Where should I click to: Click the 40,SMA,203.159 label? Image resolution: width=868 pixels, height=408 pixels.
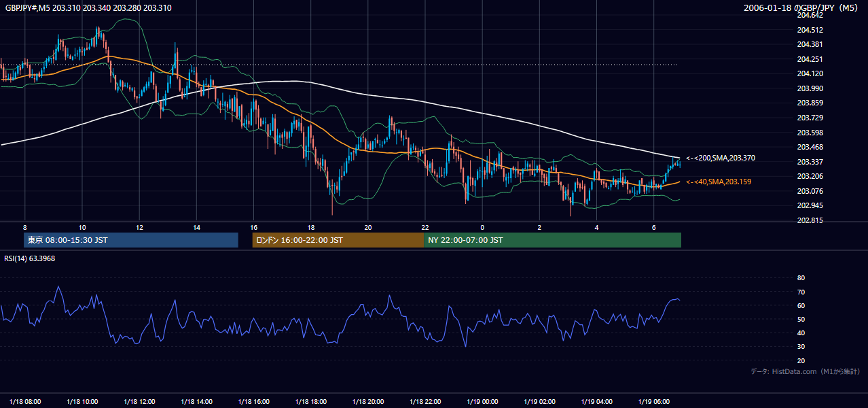(719, 182)
